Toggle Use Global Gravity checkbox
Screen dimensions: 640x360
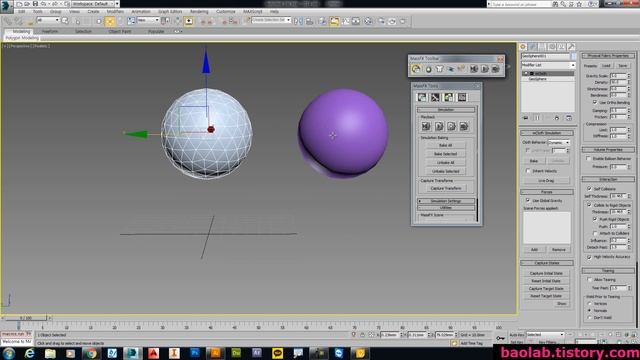click(x=528, y=200)
